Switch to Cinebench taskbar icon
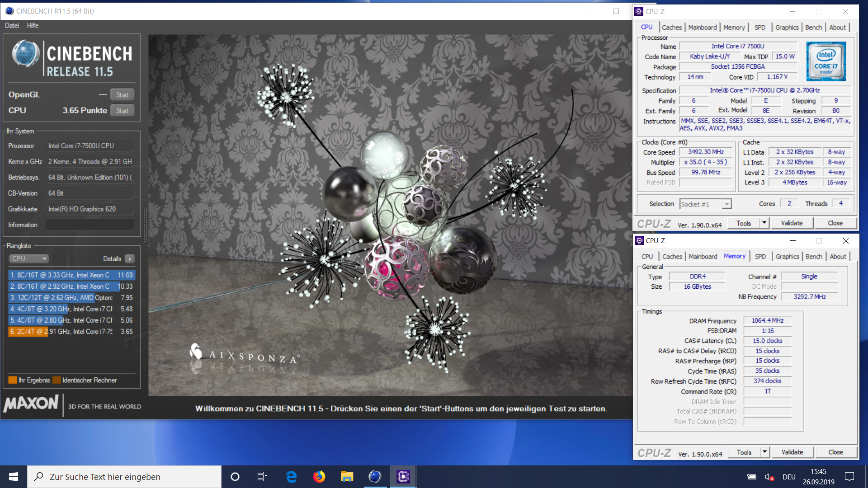Viewport: 868px width, 488px height. (x=375, y=477)
